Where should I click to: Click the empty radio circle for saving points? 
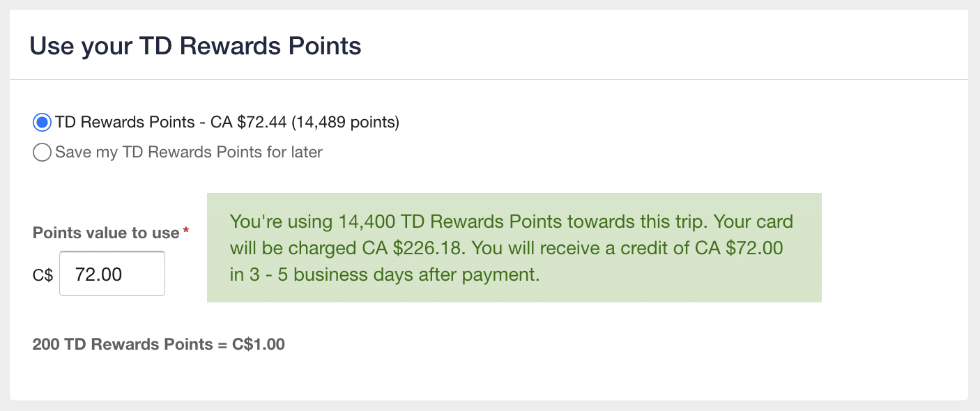[x=42, y=152]
